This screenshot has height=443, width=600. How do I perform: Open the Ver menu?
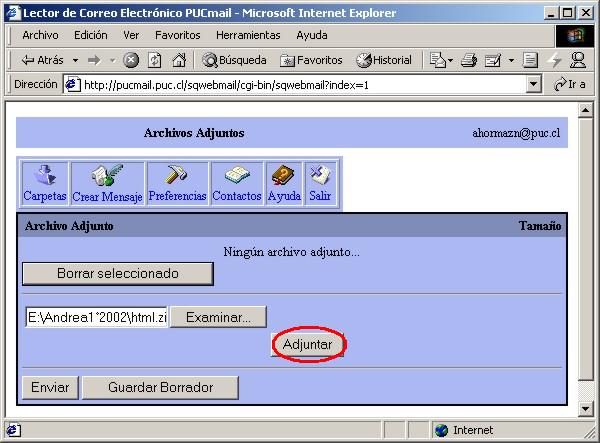pyautogui.click(x=131, y=35)
